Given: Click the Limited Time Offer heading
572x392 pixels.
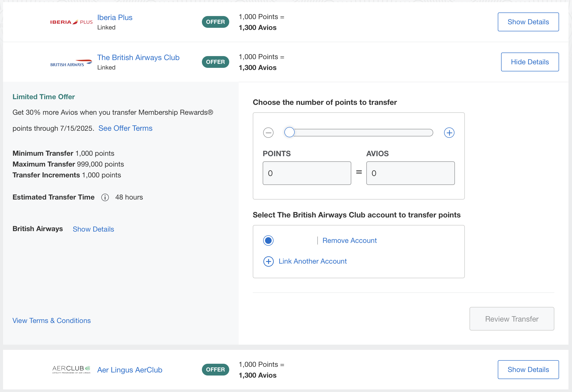Looking at the screenshot, I should pos(44,97).
